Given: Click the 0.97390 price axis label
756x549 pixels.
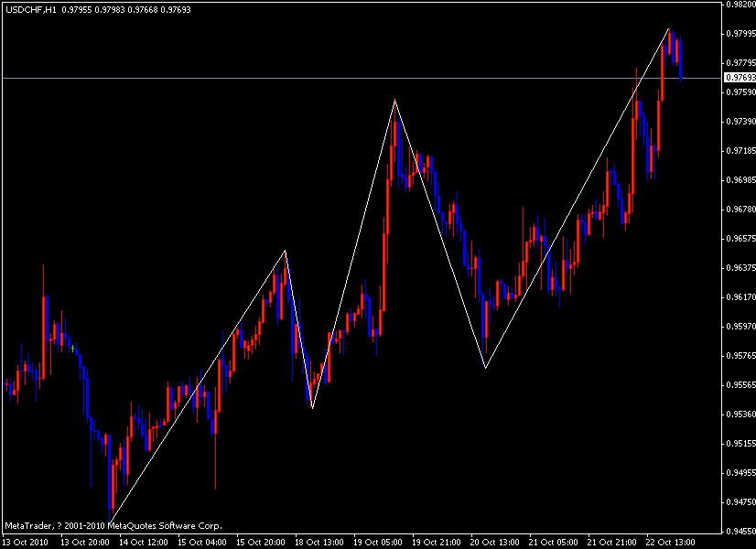Looking at the screenshot, I should 740,122.
